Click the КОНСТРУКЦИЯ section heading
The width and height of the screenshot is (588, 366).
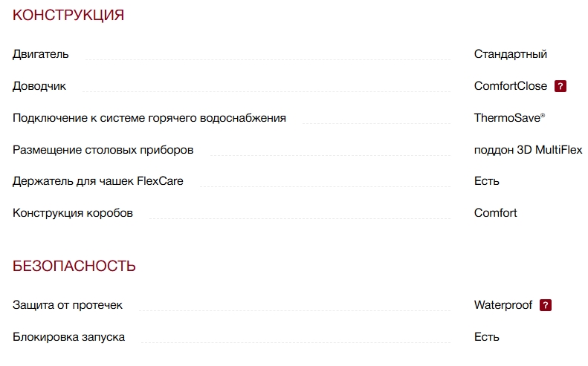(x=68, y=16)
